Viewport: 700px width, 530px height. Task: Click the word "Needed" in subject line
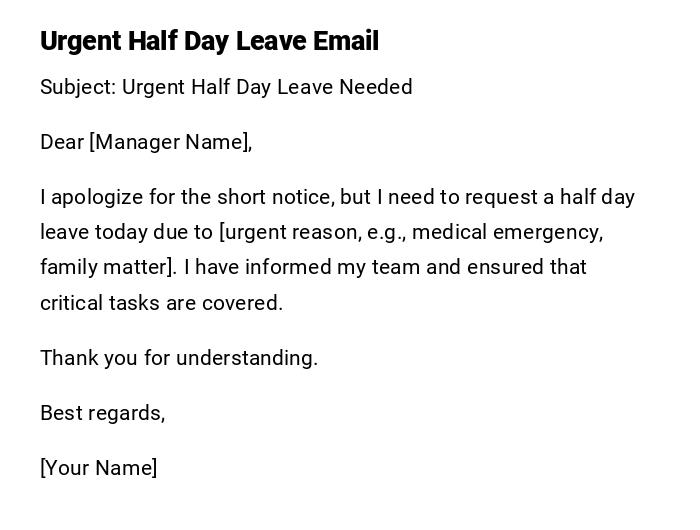click(x=375, y=87)
